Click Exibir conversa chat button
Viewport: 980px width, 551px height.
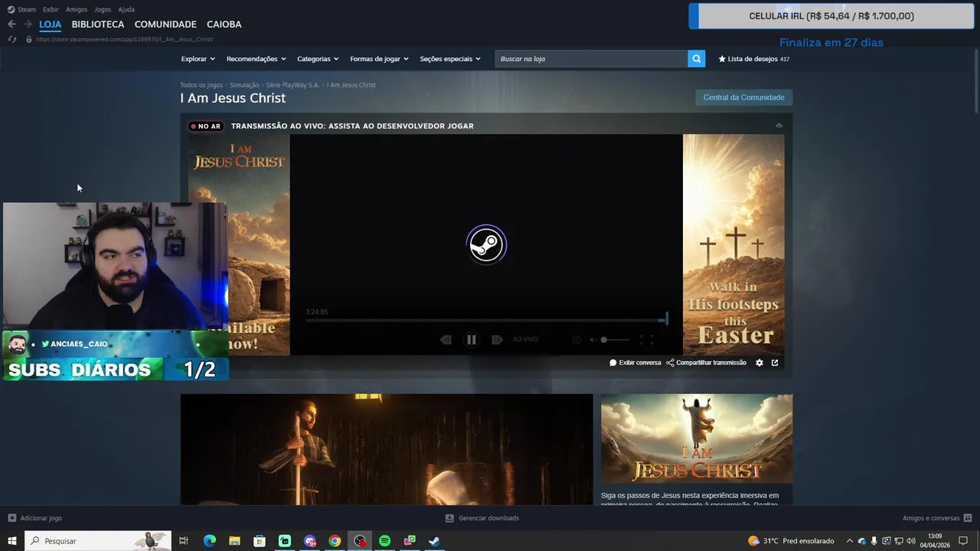635,363
